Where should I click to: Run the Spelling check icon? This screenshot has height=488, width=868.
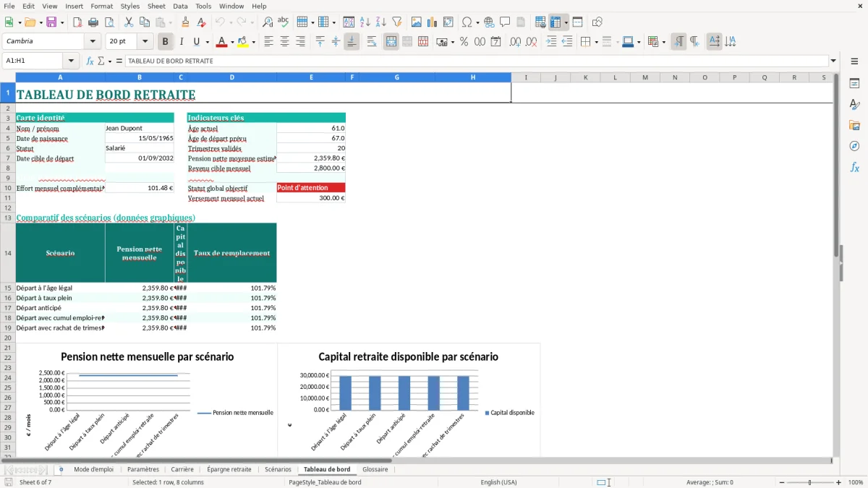(284, 22)
